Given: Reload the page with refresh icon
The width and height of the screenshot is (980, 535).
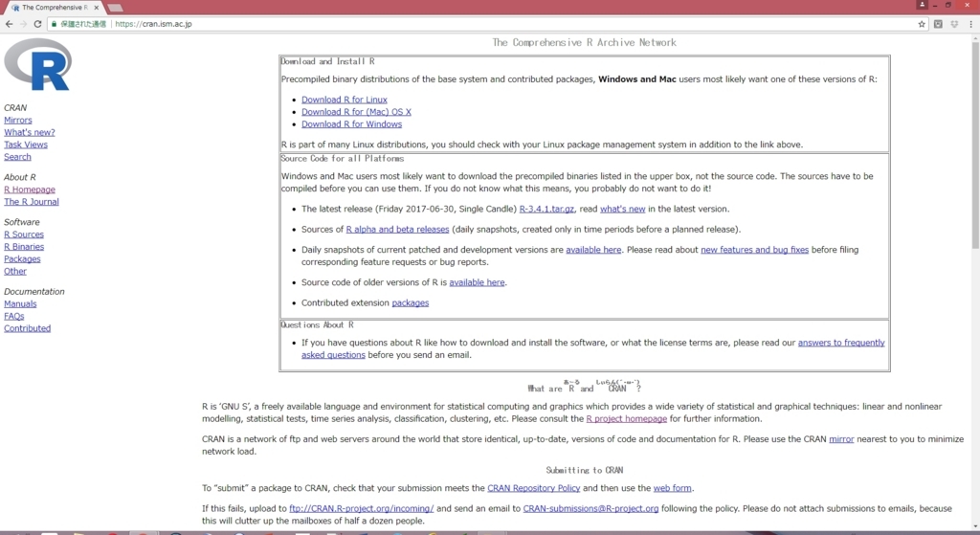Looking at the screenshot, I should [x=37, y=24].
